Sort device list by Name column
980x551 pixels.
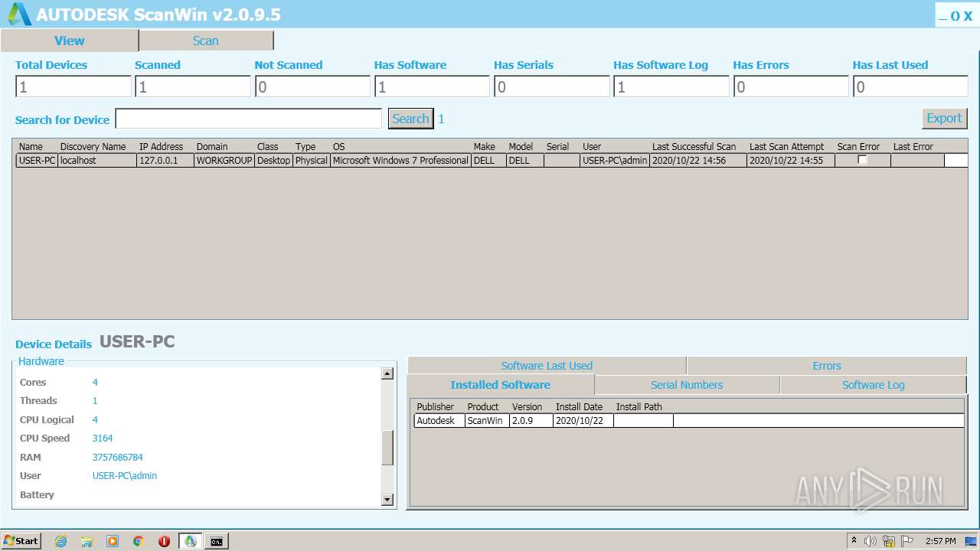click(31, 146)
